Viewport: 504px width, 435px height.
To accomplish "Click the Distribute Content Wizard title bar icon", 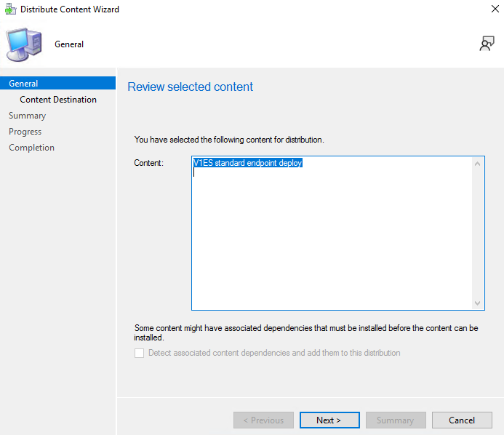I will (9, 9).
